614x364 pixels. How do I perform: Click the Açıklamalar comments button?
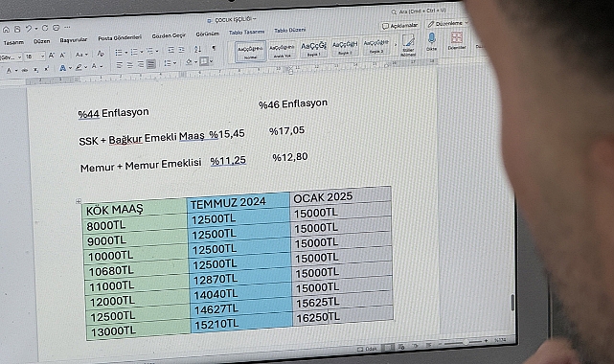(400, 26)
